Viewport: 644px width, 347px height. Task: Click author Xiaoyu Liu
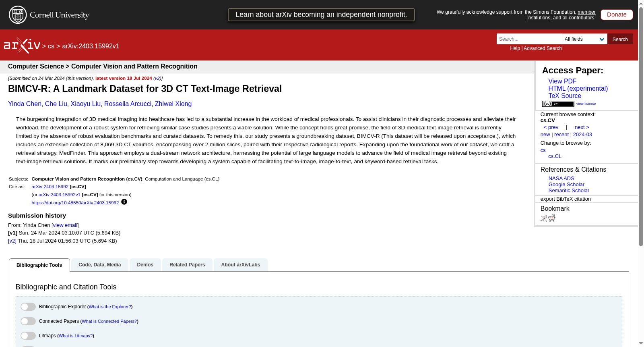point(85,104)
